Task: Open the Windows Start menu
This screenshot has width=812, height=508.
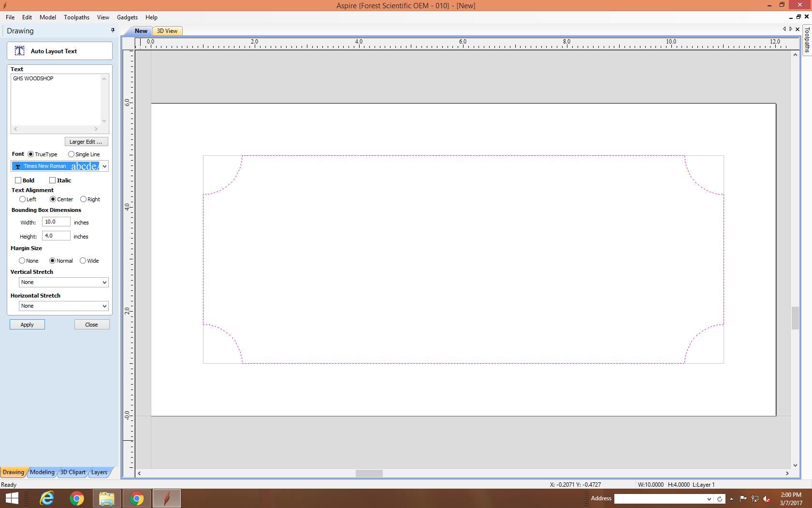Action: click(x=12, y=498)
